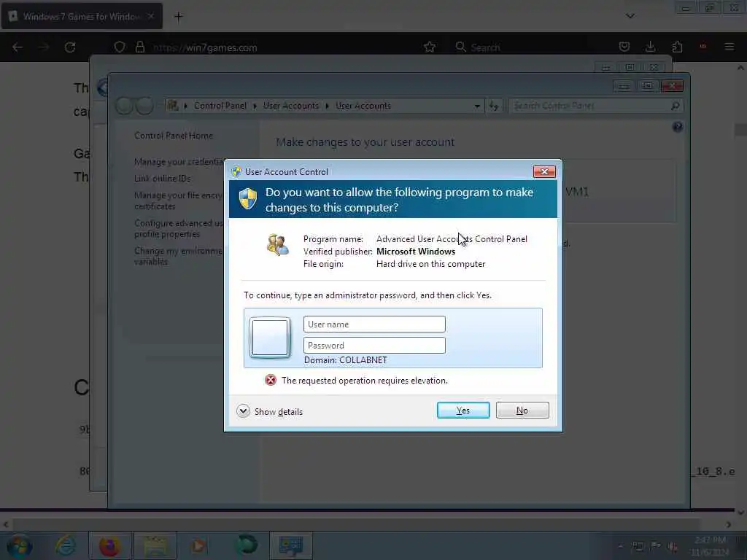Open a new Firefox tab
Viewport: 747px width, 560px height.
[178, 17]
